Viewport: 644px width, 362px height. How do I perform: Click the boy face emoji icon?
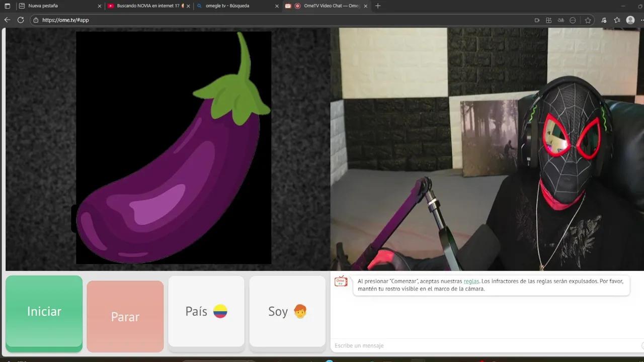(300, 311)
